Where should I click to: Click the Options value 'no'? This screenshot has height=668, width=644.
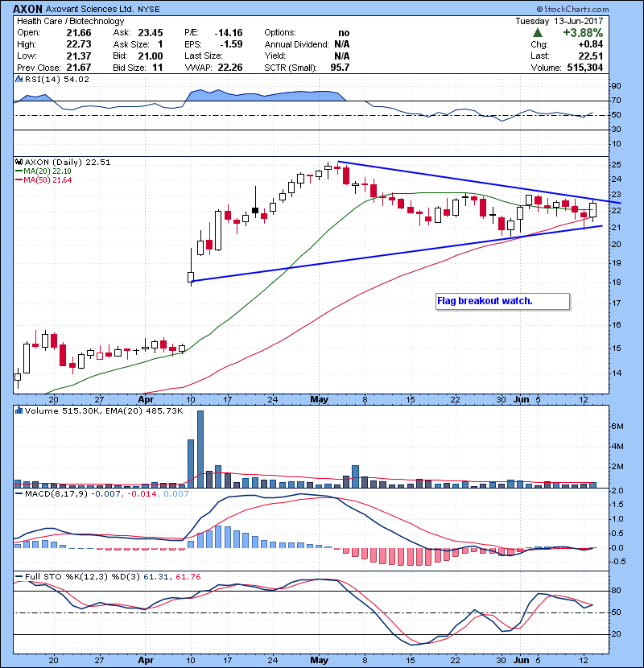pyautogui.click(x=344, y=33)
